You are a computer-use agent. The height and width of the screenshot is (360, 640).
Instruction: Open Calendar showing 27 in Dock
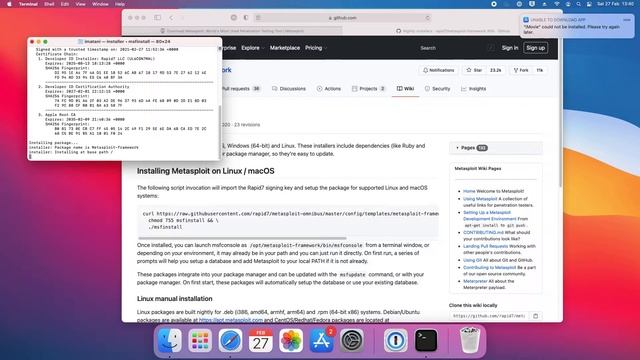click(x=260, y=340)
